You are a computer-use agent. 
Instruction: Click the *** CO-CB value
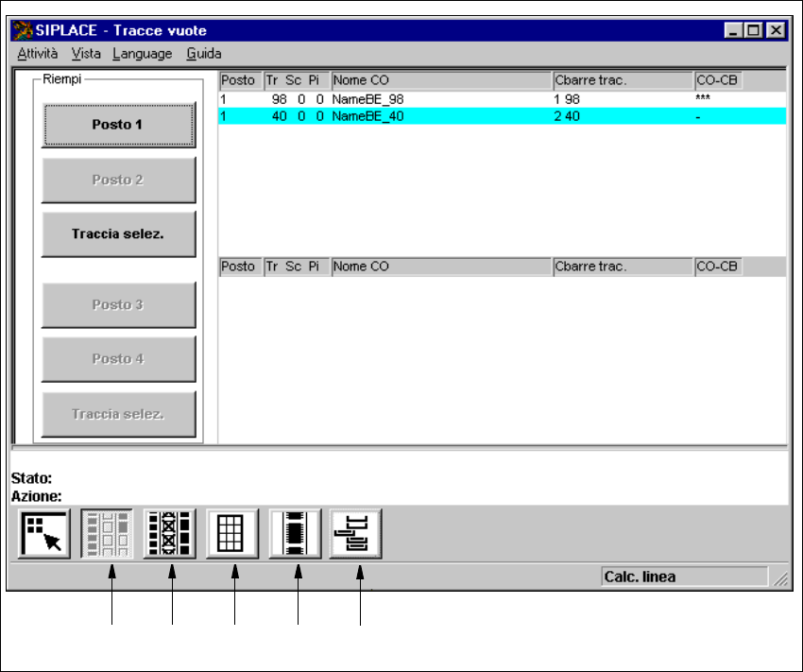point(703,98)
